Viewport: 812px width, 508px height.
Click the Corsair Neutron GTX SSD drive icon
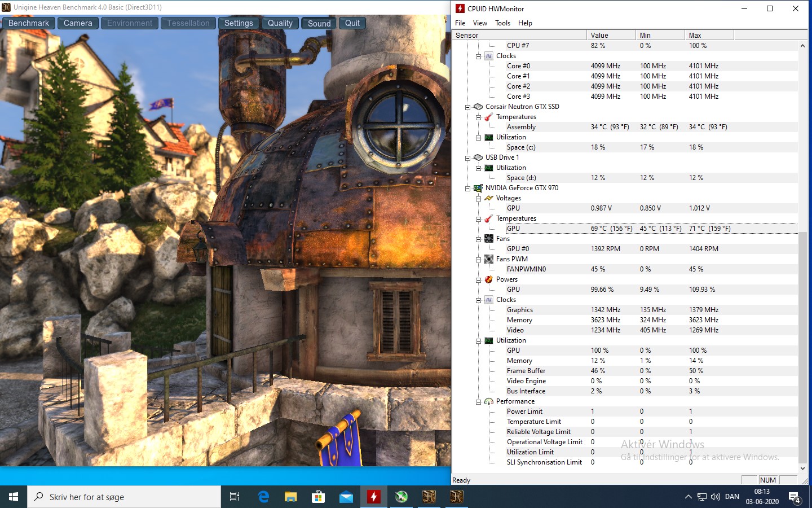[x=478, y=107]
